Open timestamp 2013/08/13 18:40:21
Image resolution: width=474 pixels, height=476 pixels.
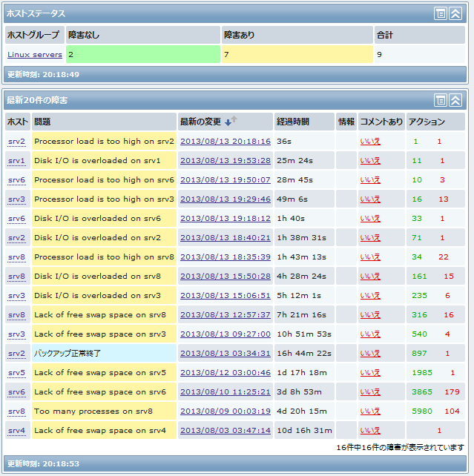tap(226, 238)
